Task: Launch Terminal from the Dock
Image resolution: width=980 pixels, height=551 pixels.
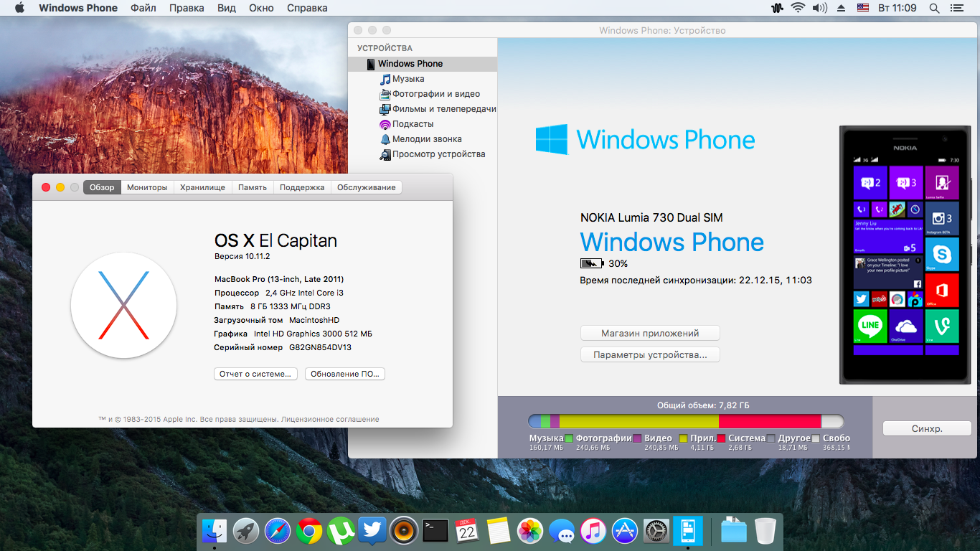Action: pos(435,531)
